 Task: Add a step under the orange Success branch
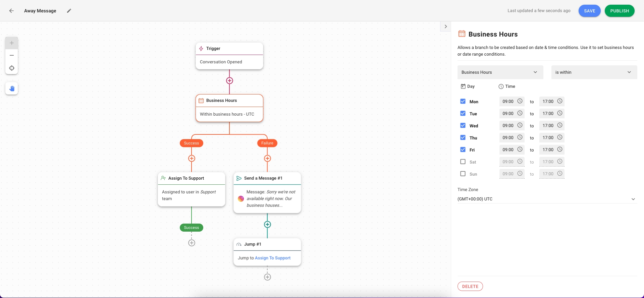coord(192,158)
